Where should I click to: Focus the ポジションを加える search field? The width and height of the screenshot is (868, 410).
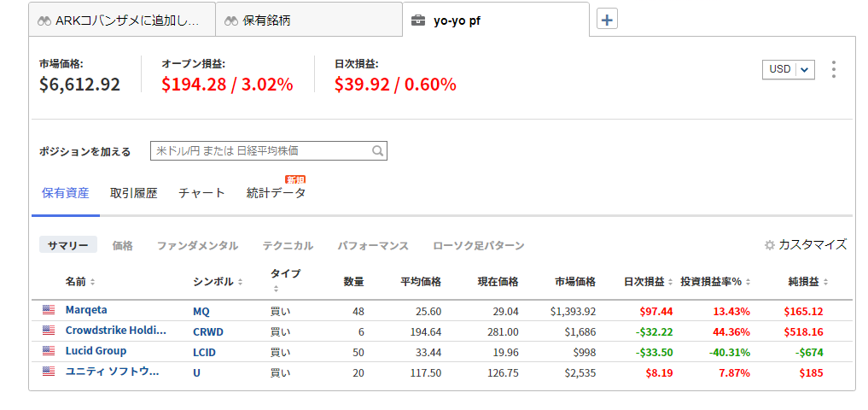click(269, 150)
